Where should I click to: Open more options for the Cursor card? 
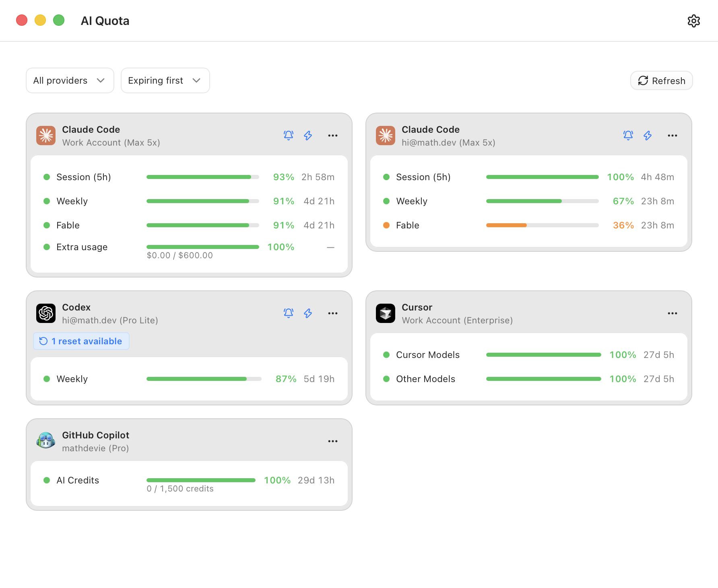coord(673,313)
